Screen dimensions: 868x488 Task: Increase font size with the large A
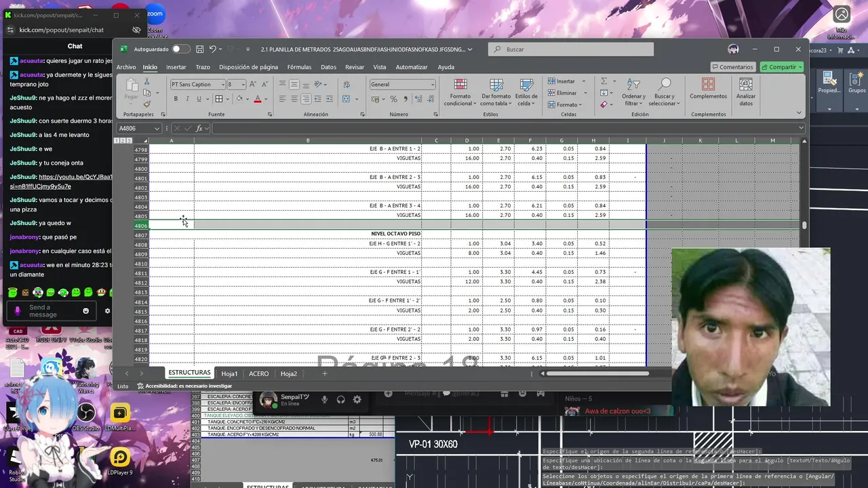click(253, 84)
